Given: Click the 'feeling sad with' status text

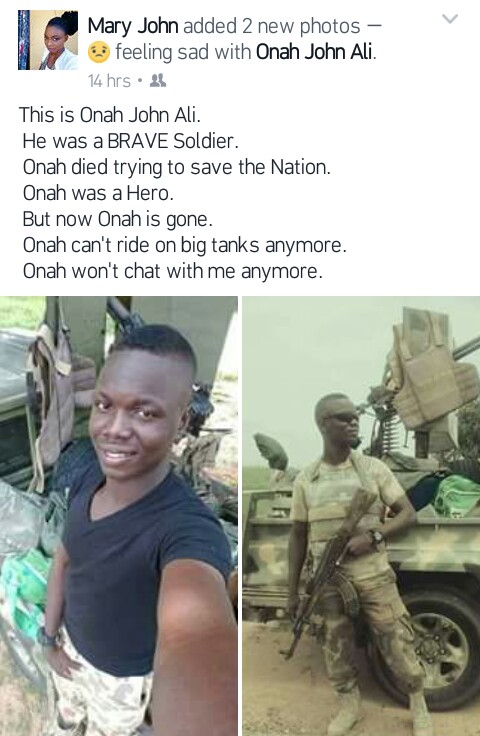Looking at the screenshot, I should 183,52.
